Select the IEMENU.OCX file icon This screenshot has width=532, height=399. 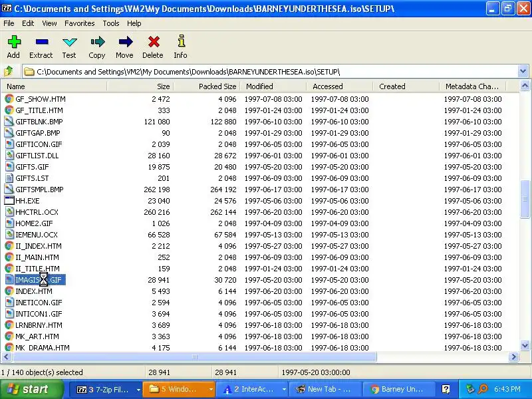[x=9, y=235]
